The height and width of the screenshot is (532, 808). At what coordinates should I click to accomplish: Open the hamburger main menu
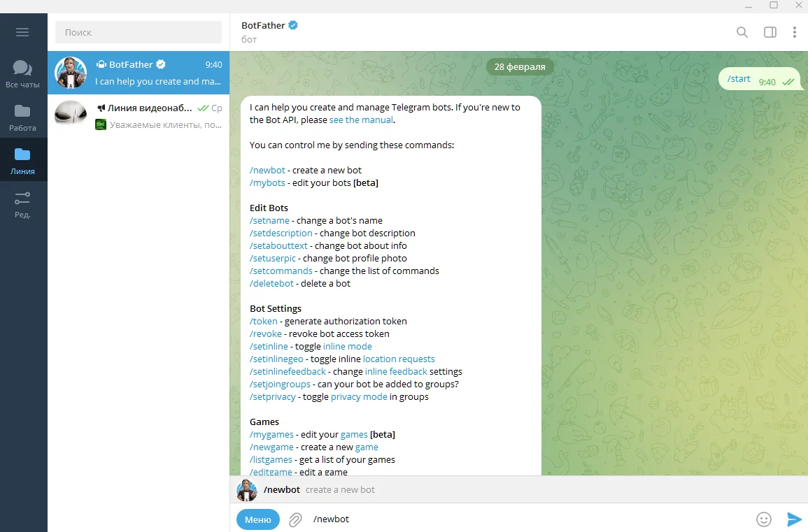click(x=22, y=32)
